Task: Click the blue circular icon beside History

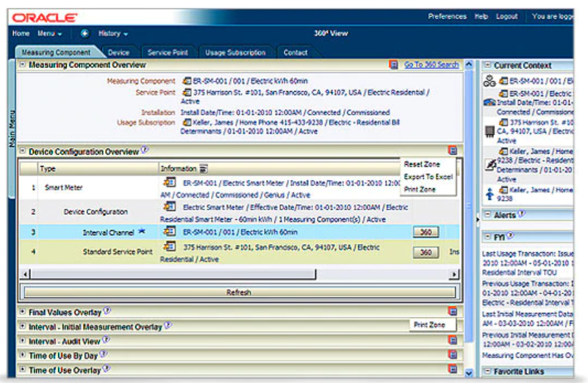Action: point(85,33)
